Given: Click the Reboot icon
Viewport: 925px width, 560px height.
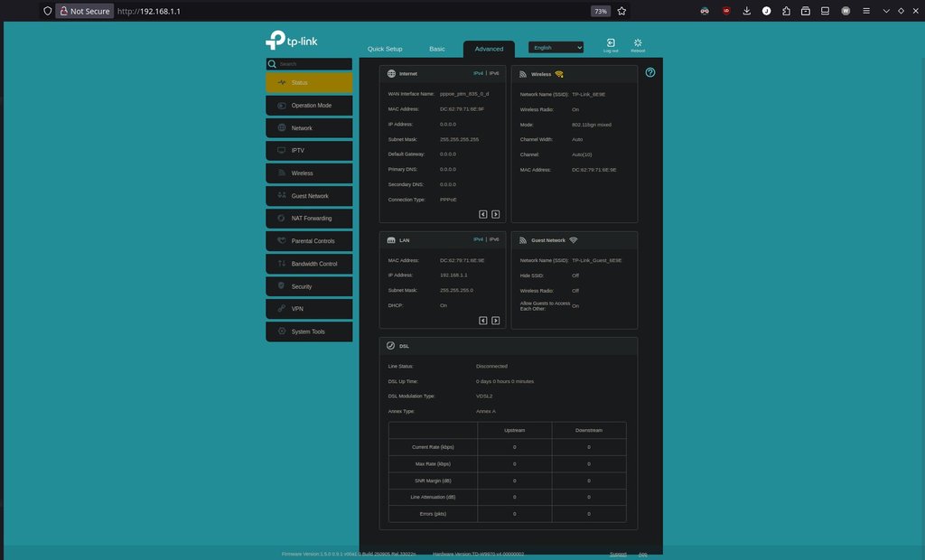Looking at the screenshot, I should pos(638,44).
